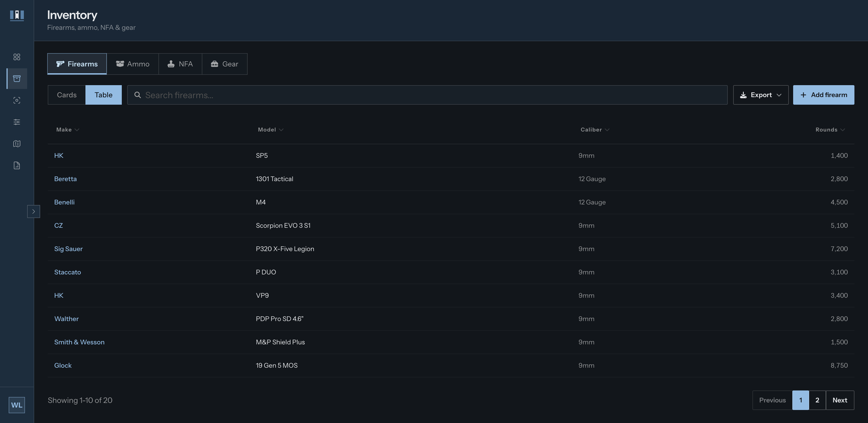Switch to Table view
Screen dimensions: 868x423
(104, 95)
